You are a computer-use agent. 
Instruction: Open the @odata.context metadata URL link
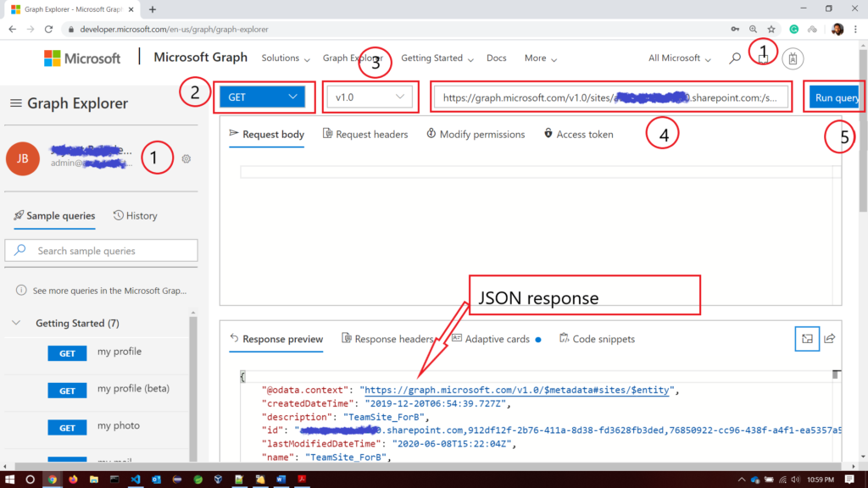coord(517,390)
